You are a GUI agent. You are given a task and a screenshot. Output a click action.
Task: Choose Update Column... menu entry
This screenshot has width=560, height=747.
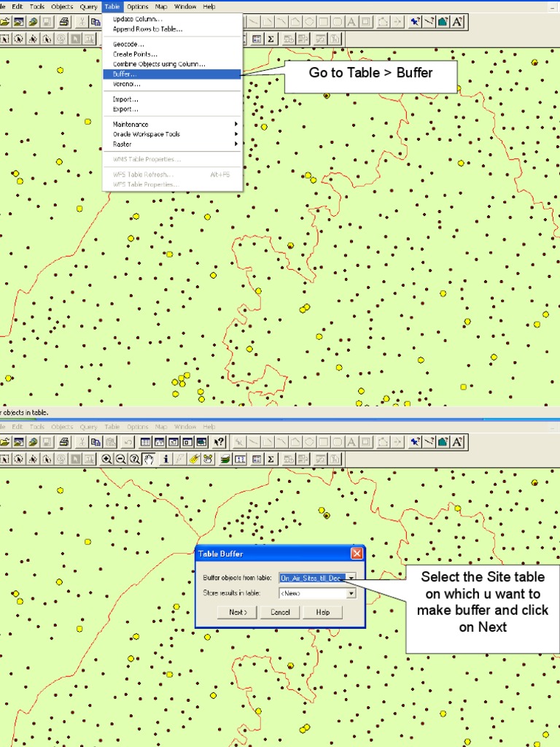click(172, 19)
